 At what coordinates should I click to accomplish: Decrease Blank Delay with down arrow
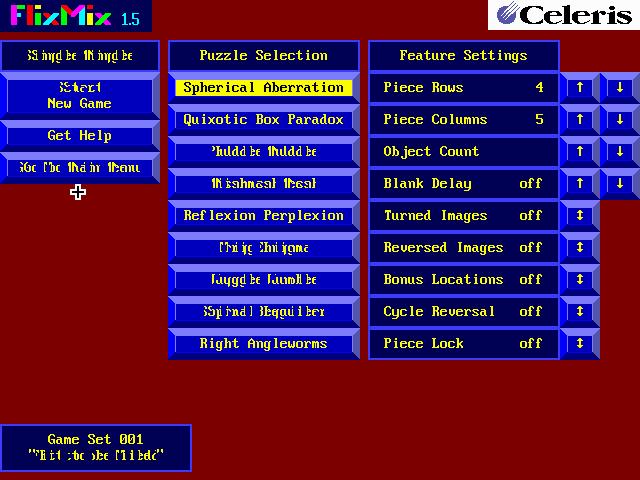[x=620, y=183]
